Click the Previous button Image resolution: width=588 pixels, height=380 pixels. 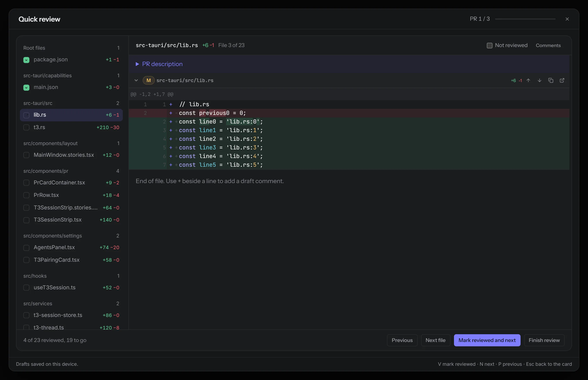pyautogui.click(x=402, y=340)
